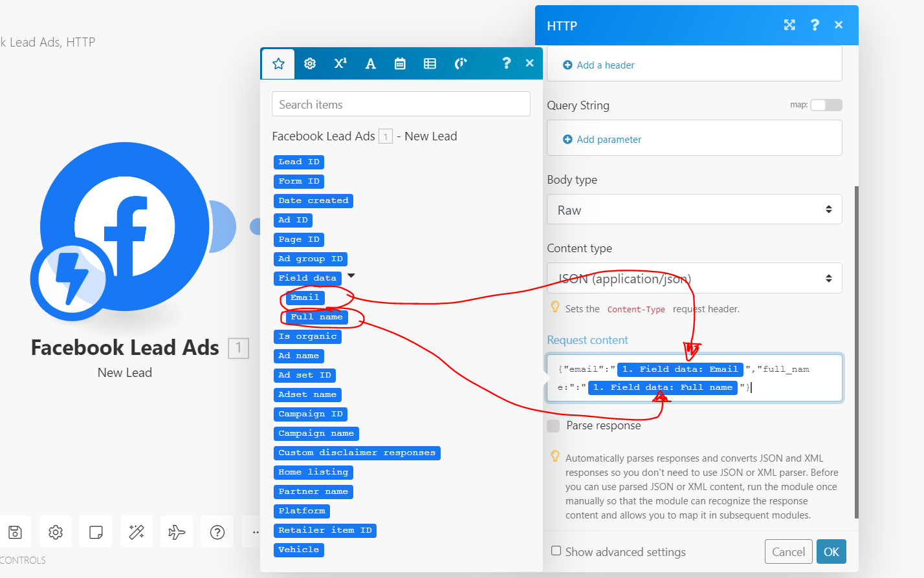
Task: Open the date and time functions tab
Action: [x=400, y=63]
